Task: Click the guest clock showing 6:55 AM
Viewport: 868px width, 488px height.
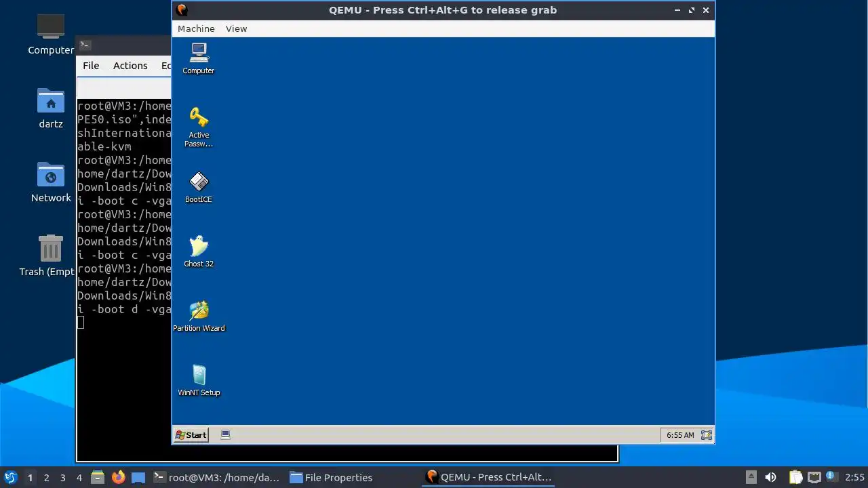Action: point(680,435)
